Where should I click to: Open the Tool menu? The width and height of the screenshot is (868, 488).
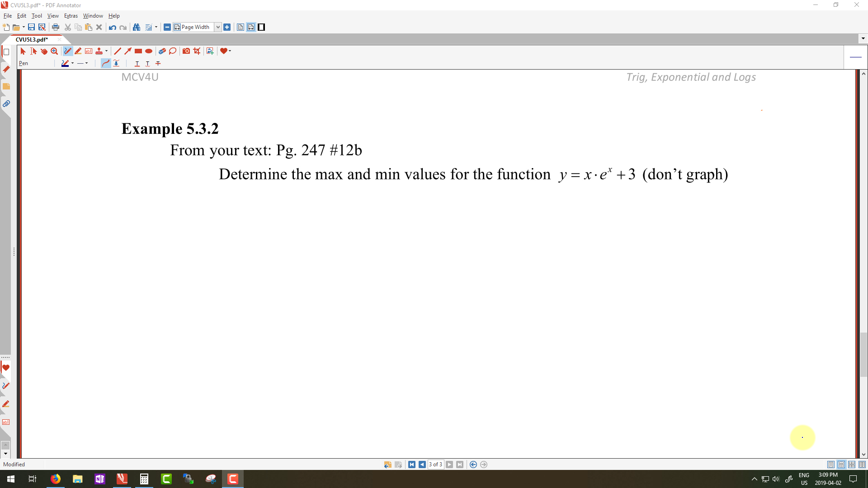click(x=37, y=16)
